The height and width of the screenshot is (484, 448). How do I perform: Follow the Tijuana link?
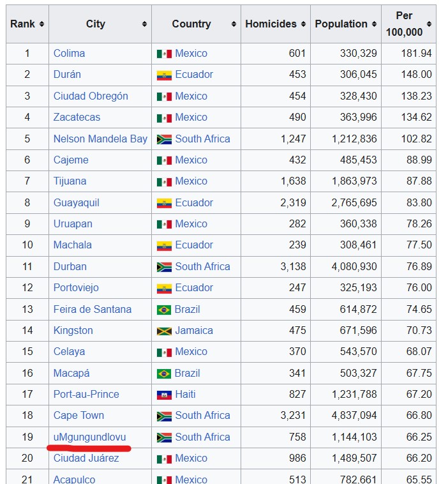point(70,181)
